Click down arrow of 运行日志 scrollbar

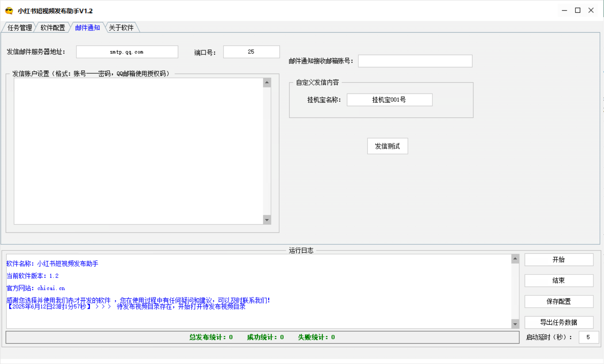click(515, 324)
